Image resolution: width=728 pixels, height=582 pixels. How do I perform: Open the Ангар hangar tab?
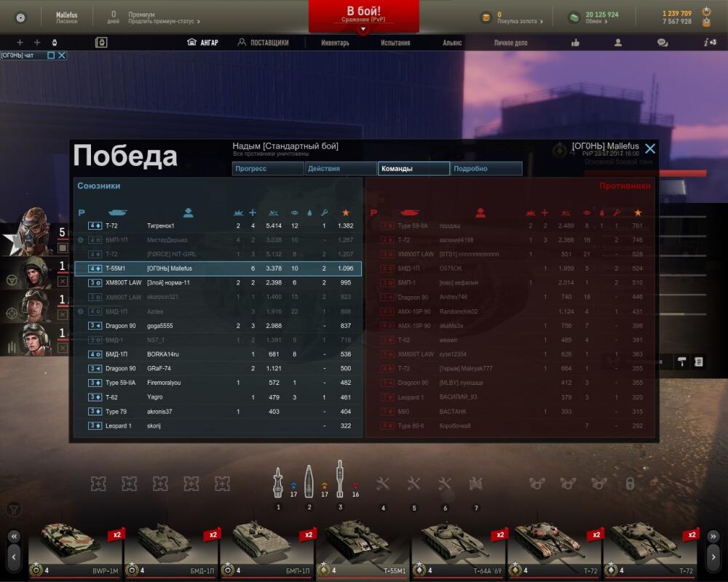[202, 42]
